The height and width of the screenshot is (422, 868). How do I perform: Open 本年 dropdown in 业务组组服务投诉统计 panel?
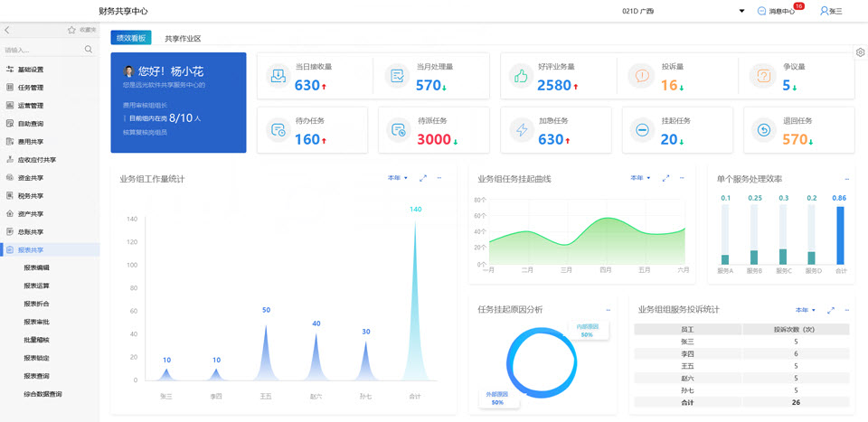pos(805,310)
